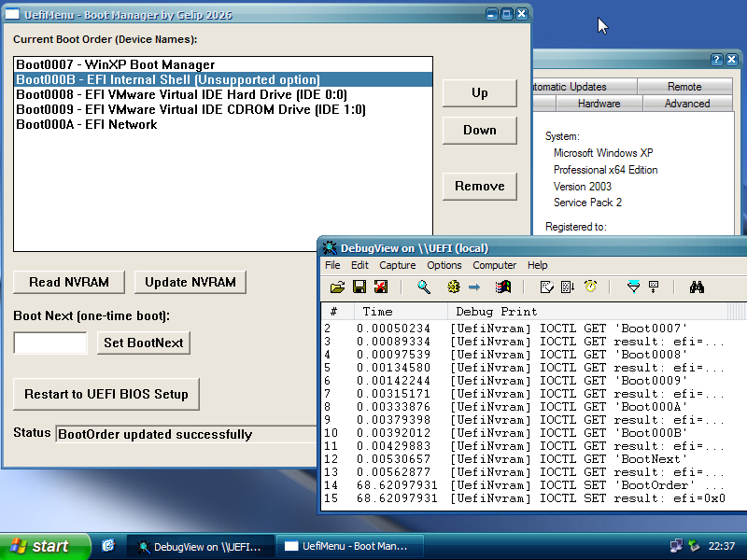Click the Internet Explorer quick launch icon

pos(108,545)
